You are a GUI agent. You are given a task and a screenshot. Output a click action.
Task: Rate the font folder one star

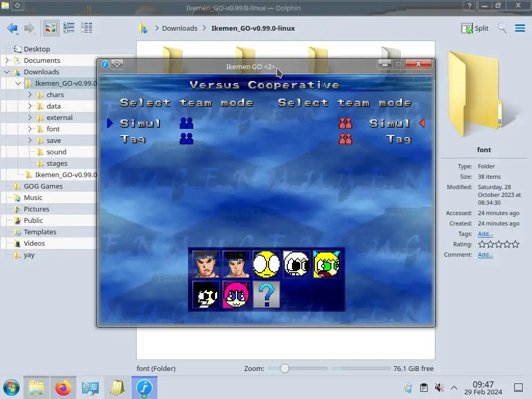(x=482, y=244)
